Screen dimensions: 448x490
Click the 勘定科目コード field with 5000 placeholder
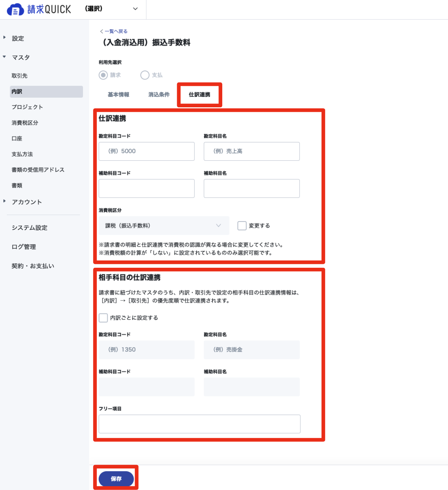(x=147, y=151)
